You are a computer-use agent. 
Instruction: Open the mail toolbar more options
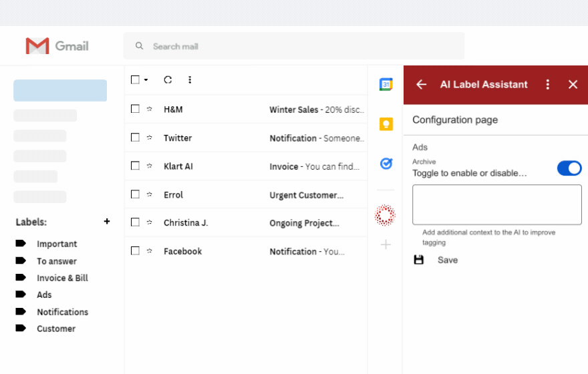(x=190, y=79)
